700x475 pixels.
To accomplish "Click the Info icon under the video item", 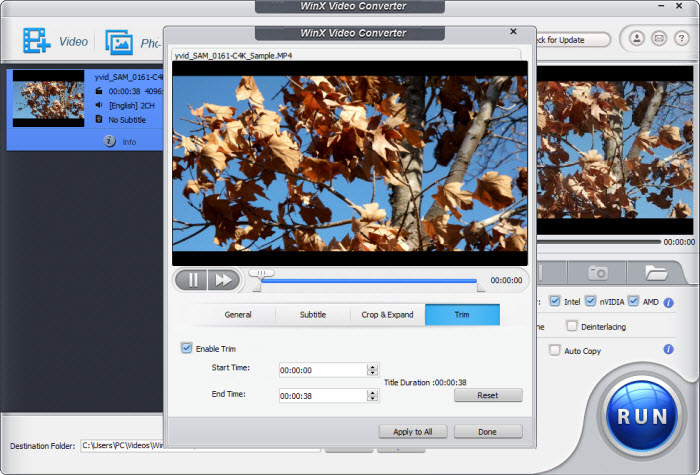I will tap(109, 141).
